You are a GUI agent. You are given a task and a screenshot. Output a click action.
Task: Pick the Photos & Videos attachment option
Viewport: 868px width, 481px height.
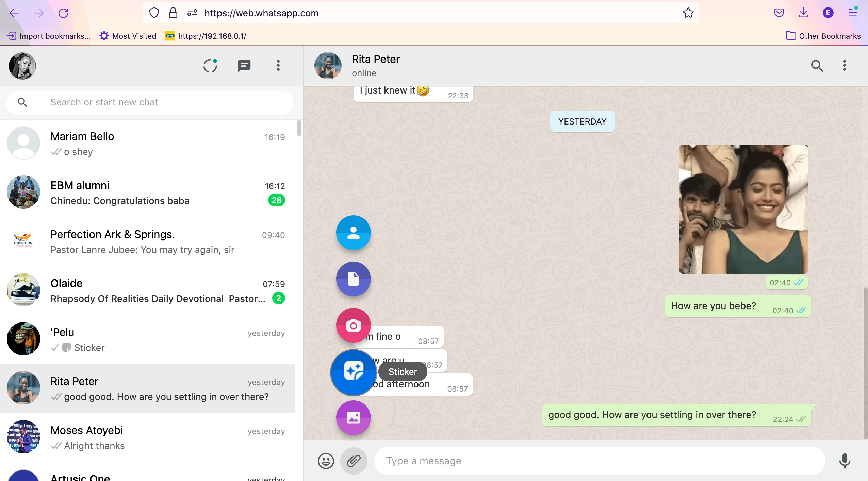pyautogui.click(x=353, y=418)
